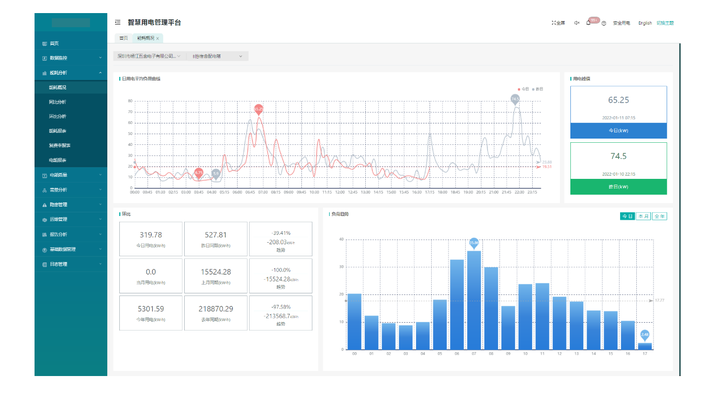Click the 74.5 peak value
Viewport: 720px width, 398px height.
619,156
